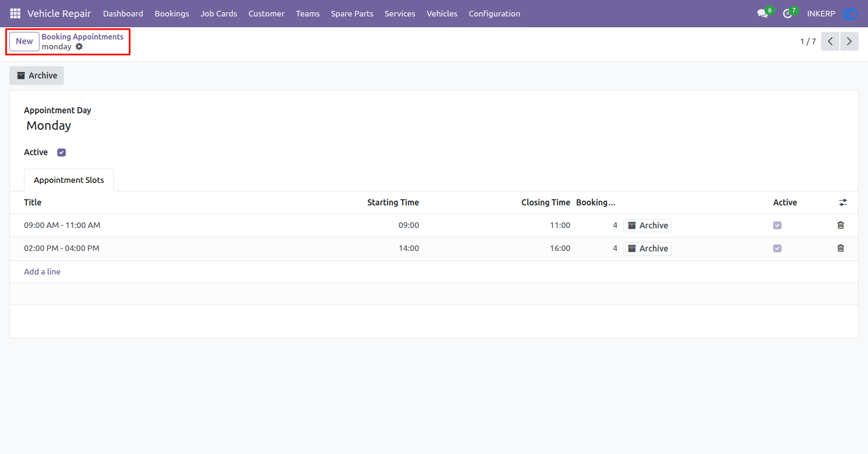Click the Vehicle Repair app title
Viewport: 868px width, 454px height.
coord(59,14)
